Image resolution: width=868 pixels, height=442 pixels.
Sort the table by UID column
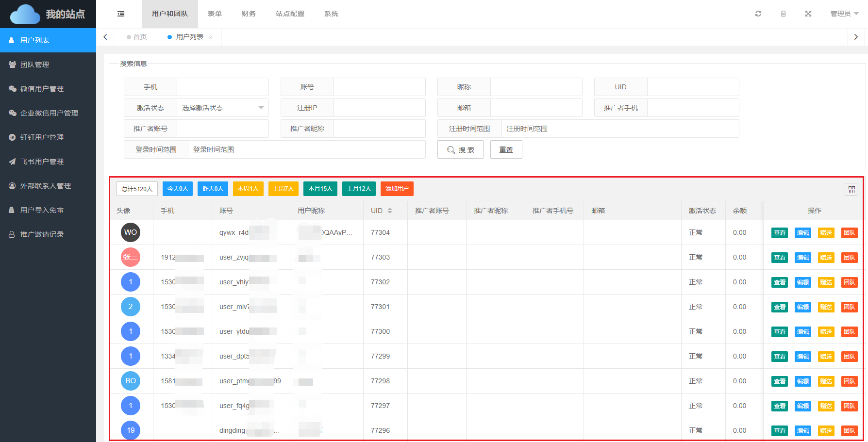tap(389, 211)
